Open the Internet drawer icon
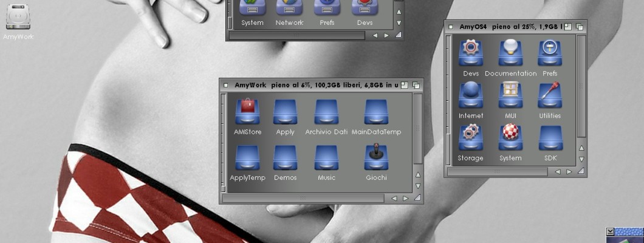The width and height of the screenshot is (644, 243). coord(471,95)
